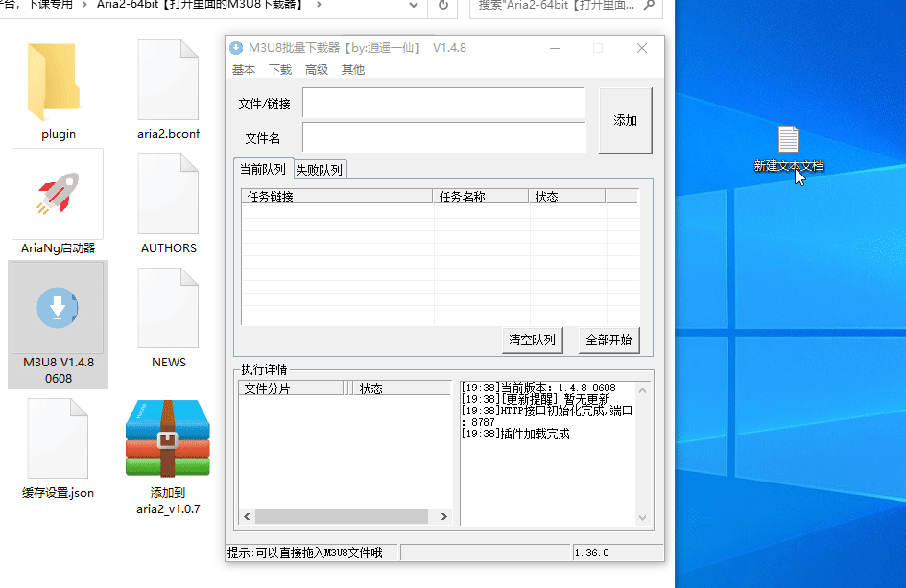Open the plugin folder icon
The height and width of the screenshot is (588, 906).
pos(56,81)
